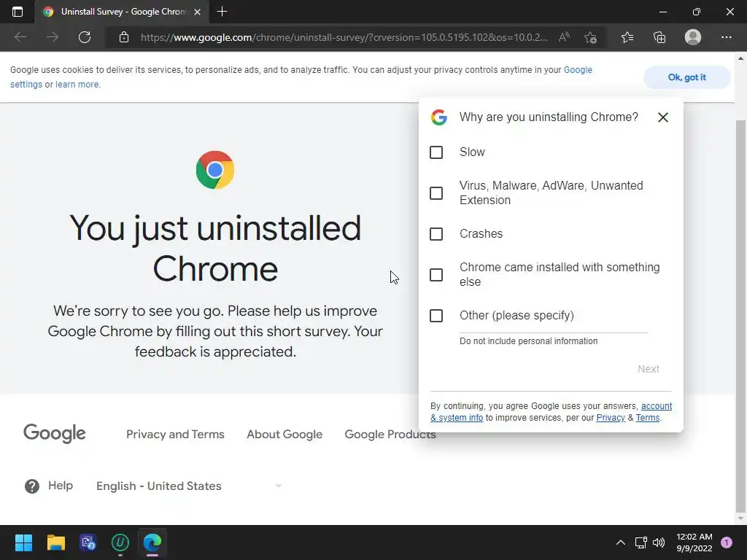Check Other (please specify) checkbox

click(436, 316)
